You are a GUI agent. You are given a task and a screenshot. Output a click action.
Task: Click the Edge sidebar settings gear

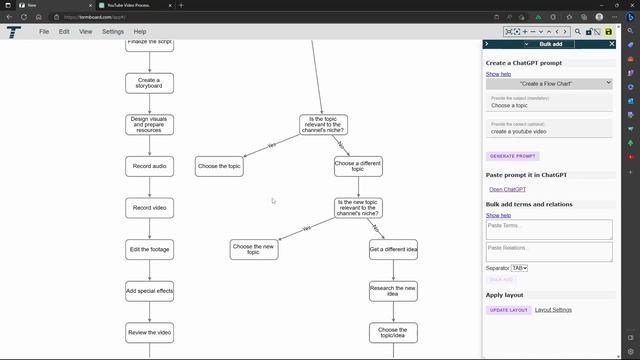(631, 351)
